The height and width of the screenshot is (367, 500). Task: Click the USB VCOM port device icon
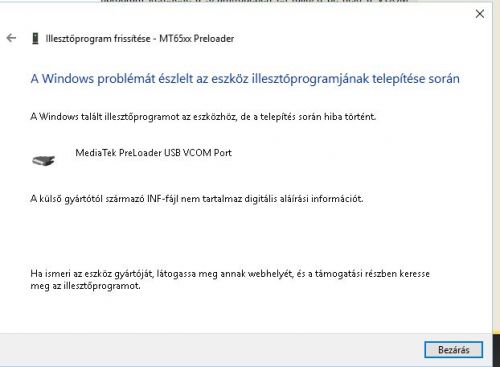point(43,161)
